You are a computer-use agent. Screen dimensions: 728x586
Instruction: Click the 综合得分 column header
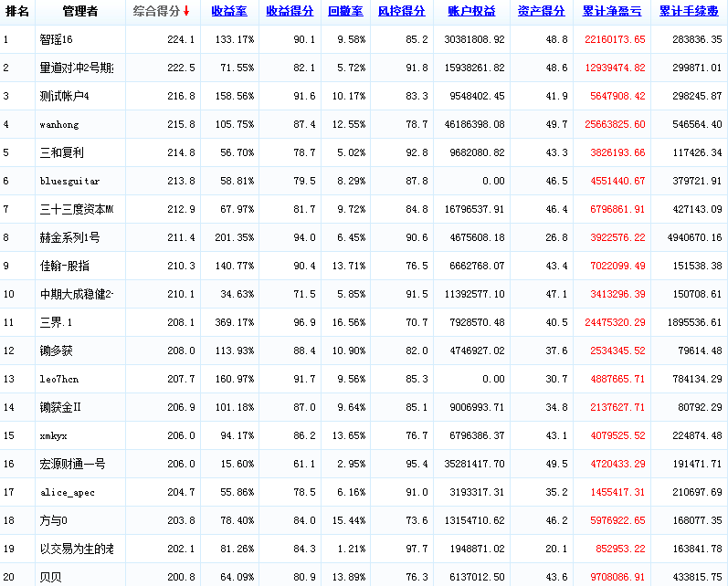pyautogui.click(x=156, y=12)
